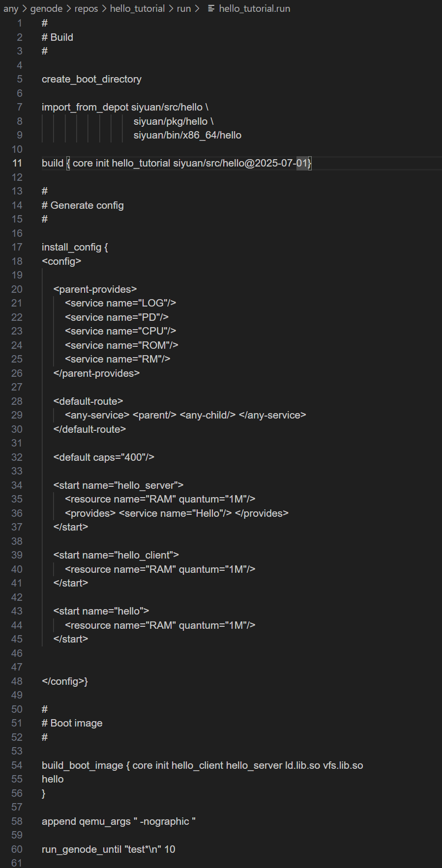Open the 'genode' breadcrumb folder
442x868 pixels.
tap(46, 8)
